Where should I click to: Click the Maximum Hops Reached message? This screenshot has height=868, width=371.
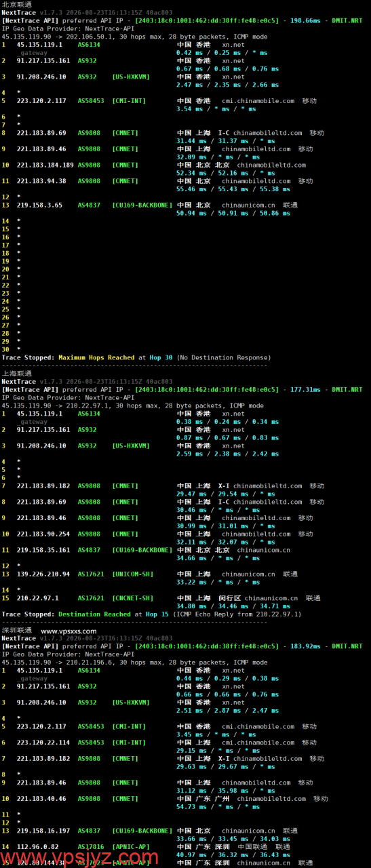[x=96, y=357]
